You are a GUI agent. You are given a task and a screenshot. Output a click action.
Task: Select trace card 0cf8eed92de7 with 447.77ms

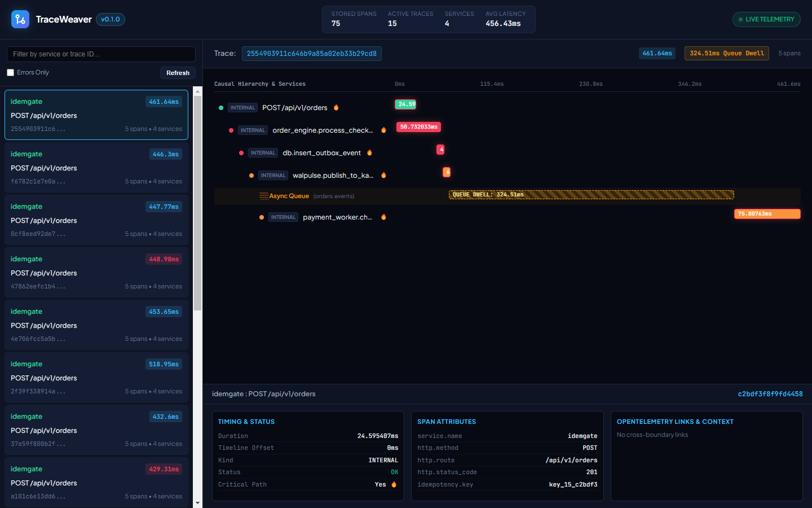point(96,220)
